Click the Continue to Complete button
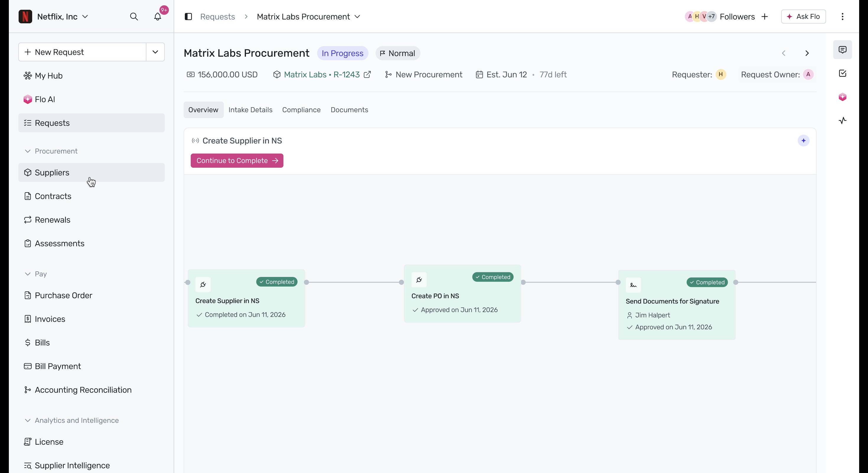Image resolution: width=868 pixels, height=473 pixels. (x=237, y=161)
